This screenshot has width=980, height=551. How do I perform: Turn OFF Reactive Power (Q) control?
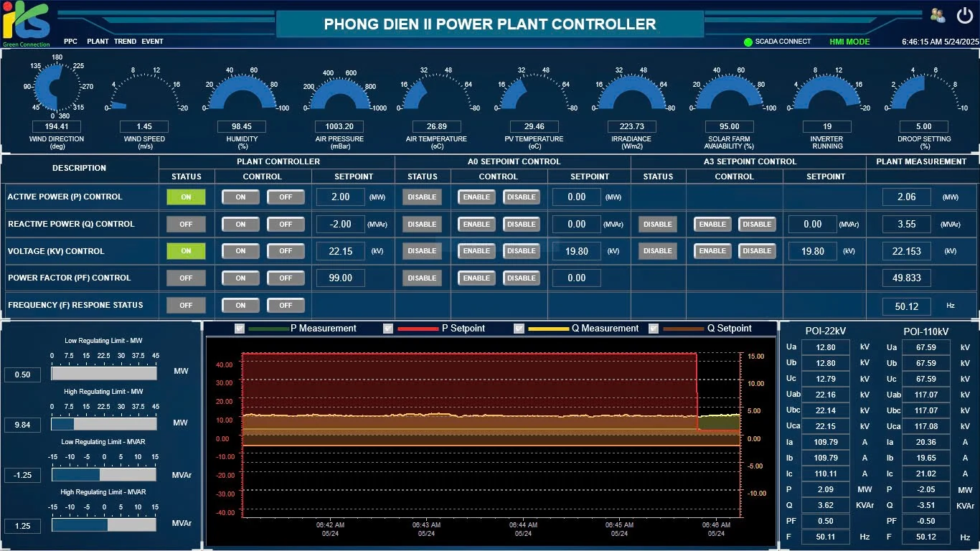[x=286, y=224]
